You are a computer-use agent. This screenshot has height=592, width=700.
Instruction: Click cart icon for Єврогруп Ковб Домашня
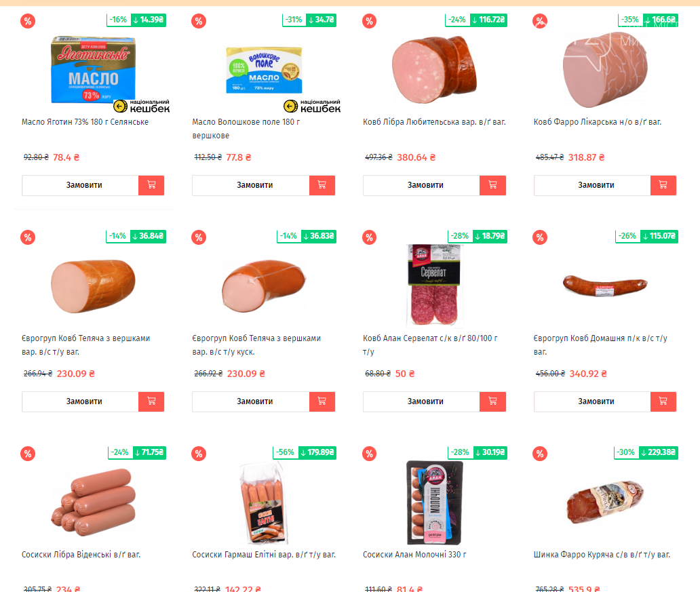pyautogui.click(x=663, y=401)
